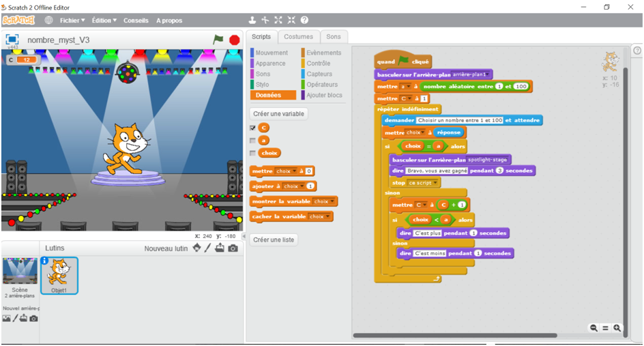Expand the Édition dropdown menu
The image size is (644, 346).
click(104, 20)
